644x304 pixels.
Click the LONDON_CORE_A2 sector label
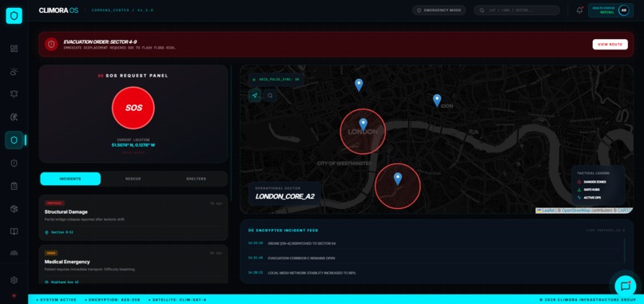click(x=284, y=196)
